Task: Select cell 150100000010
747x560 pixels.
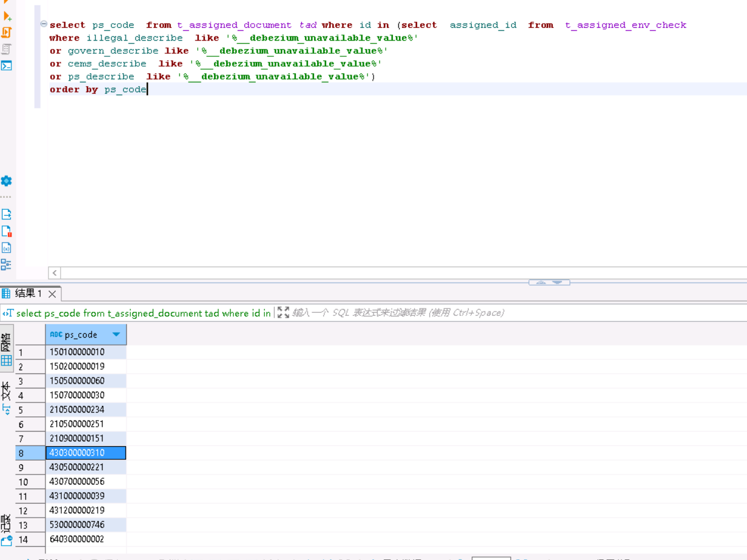Action: [x=86, y=352]
